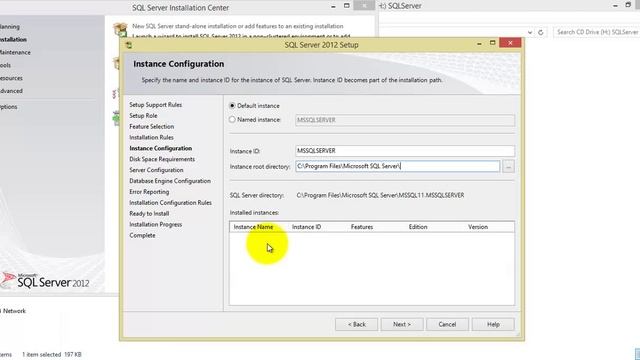The height and width of the screenshot is (360, 640).
Task: Minimize the SQL Server 2012 Setup window
Action: [479, 43]
